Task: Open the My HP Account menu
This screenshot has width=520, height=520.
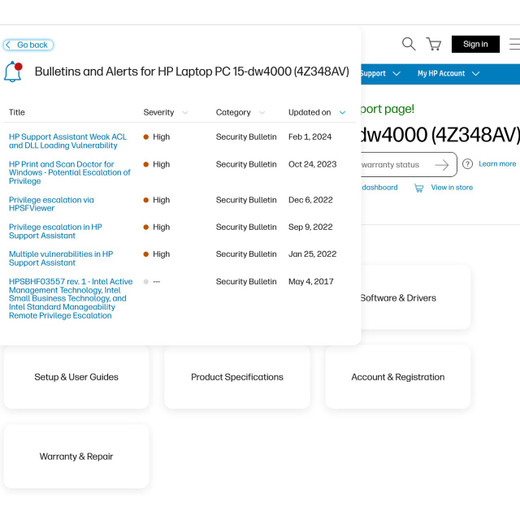Action: 448,74
